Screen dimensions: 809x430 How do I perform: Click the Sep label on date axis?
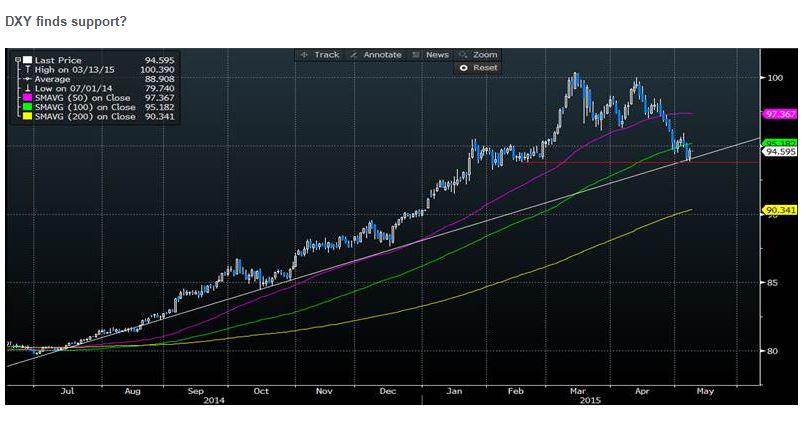point(196,391)
